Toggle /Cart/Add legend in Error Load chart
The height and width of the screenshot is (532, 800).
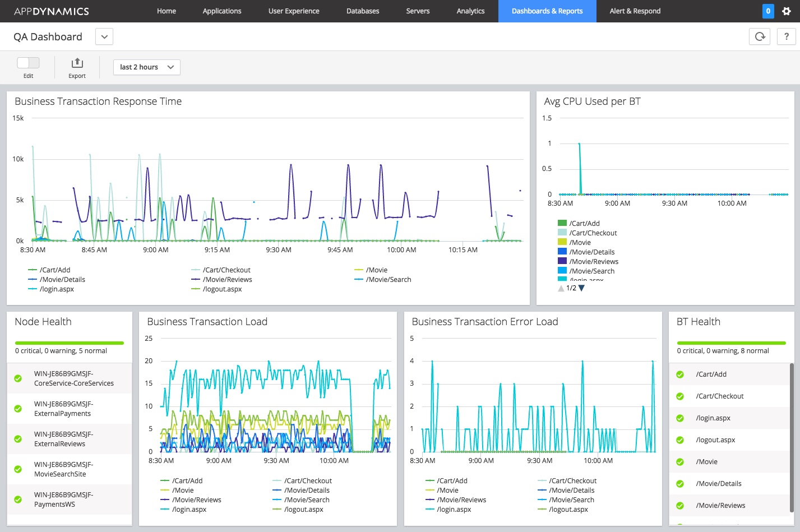446,481
